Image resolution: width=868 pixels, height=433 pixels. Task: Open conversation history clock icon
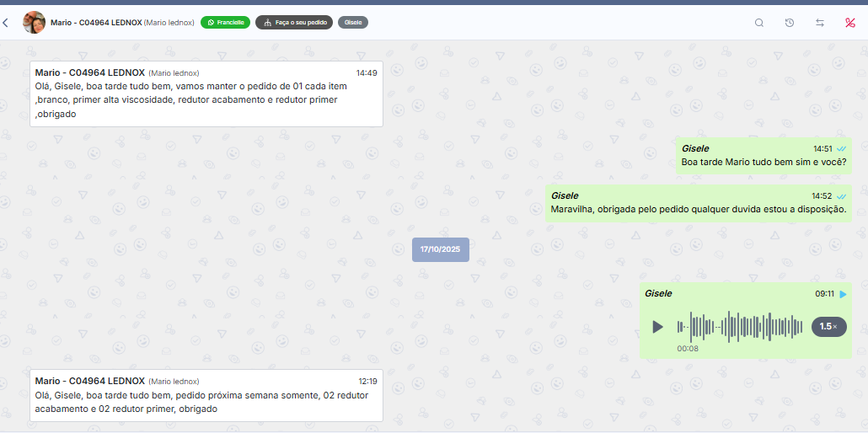pos(790,23)
